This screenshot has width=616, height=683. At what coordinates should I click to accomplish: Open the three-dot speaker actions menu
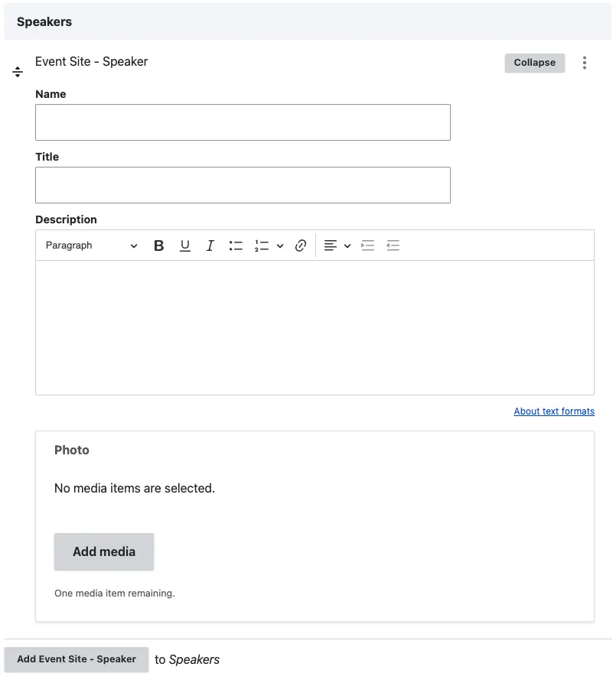[x=585, y=63]
